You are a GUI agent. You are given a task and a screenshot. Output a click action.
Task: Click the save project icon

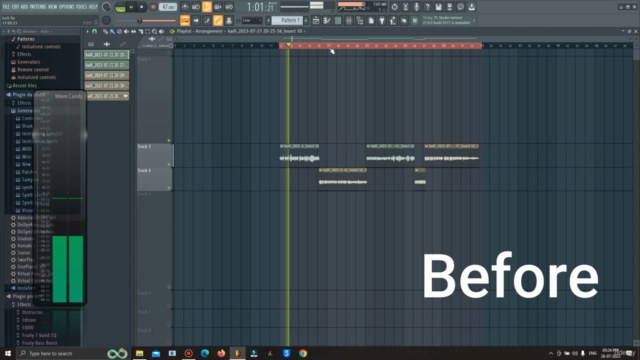[438, 7]
